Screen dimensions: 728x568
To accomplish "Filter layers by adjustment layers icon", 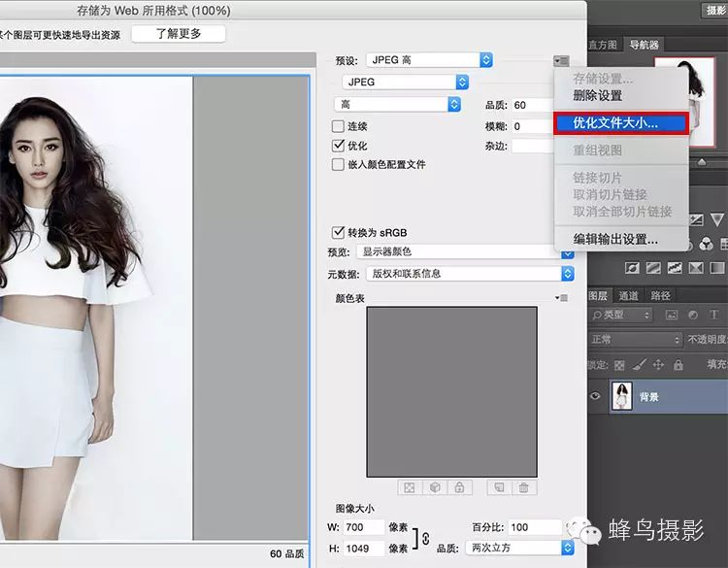I will (693, 315).
